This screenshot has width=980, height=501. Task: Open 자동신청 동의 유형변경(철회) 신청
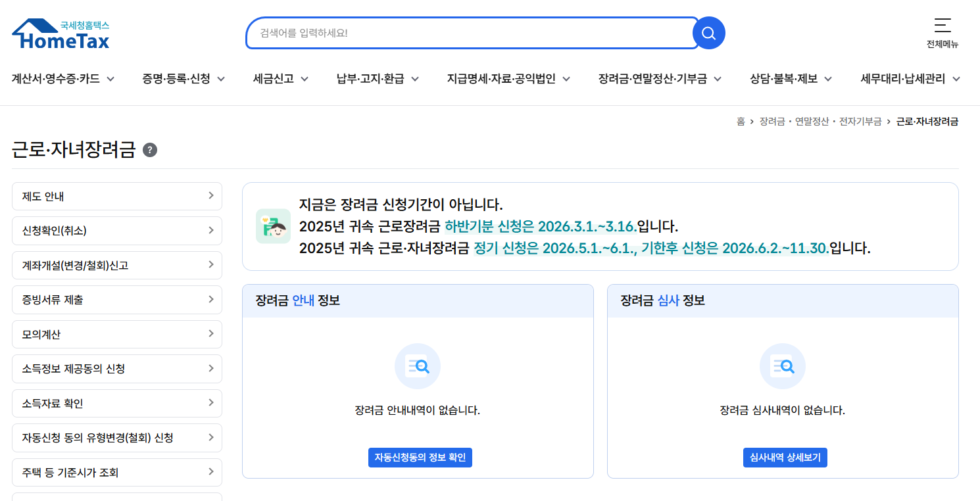pos(117,438)
